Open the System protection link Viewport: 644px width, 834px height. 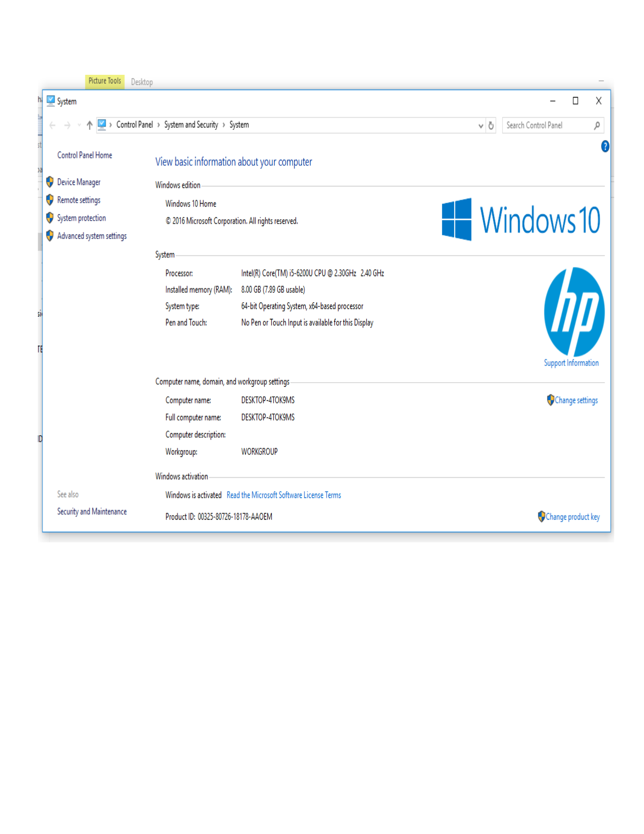click(x=81, y=218)
